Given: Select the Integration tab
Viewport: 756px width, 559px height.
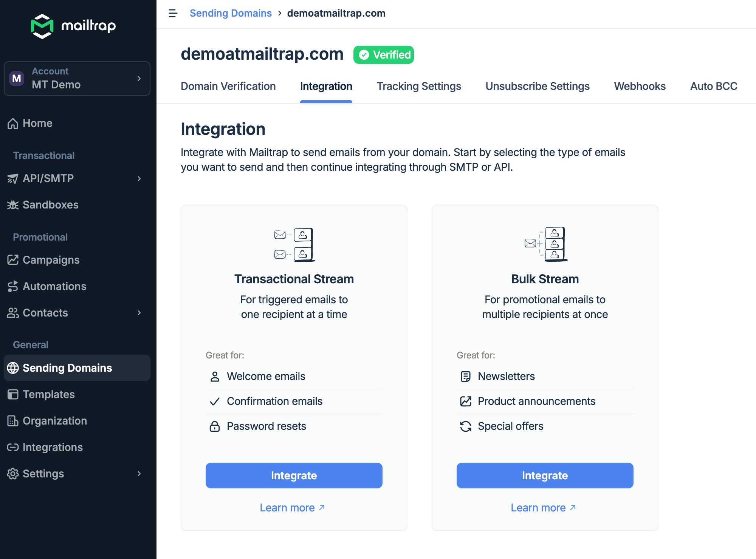Looking at the screenshot, I should [x=326, y=86].
